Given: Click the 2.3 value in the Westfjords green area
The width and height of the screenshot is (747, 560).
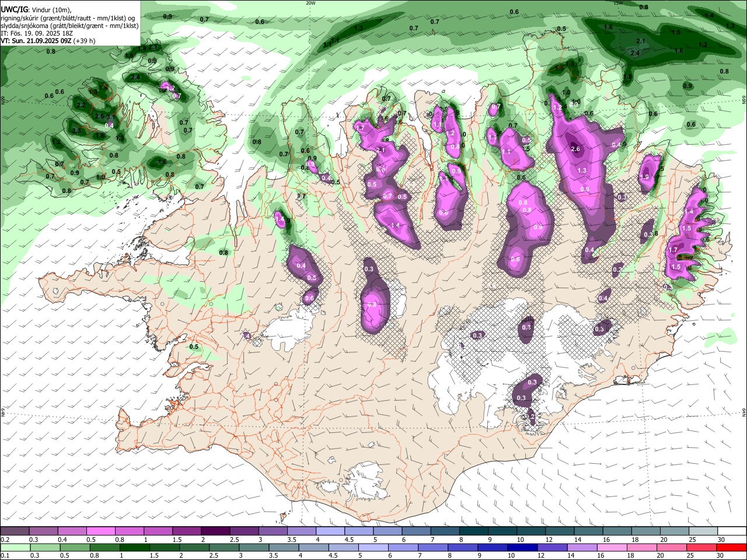Looking at the screenshot, I should click(x=76, y=131).
